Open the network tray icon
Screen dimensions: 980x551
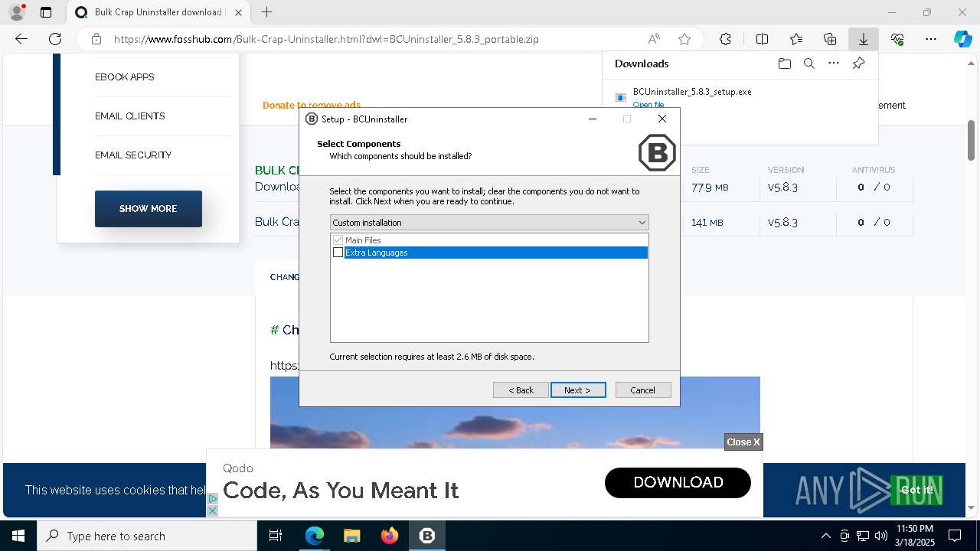click(863, 536)
